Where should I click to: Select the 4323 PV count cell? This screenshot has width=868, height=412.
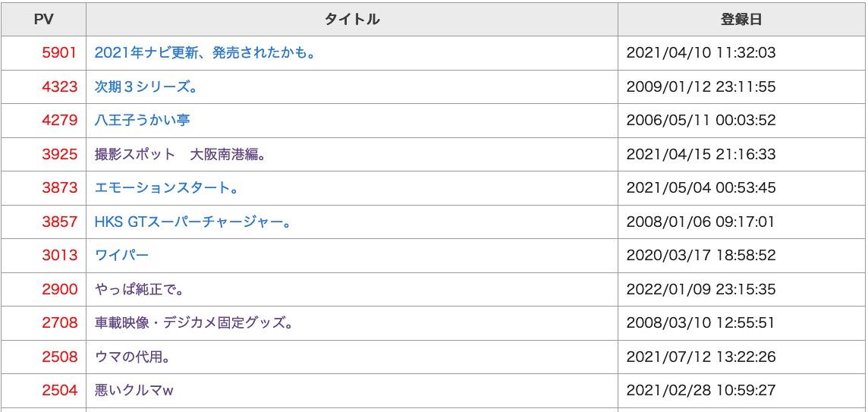click(44, 87)
